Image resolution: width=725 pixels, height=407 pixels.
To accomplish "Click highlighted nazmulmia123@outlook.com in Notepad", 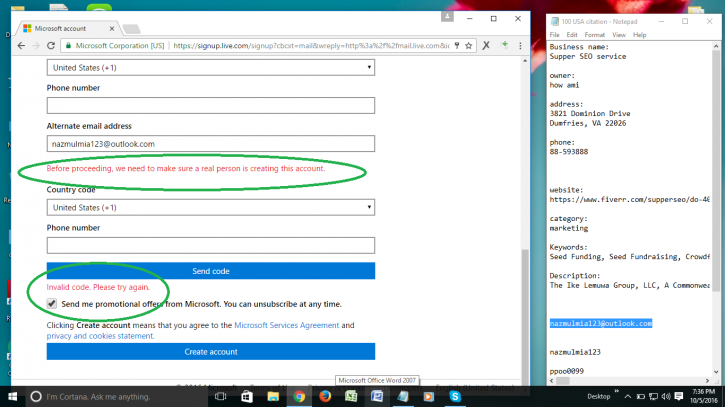I will tap(601, 323).
